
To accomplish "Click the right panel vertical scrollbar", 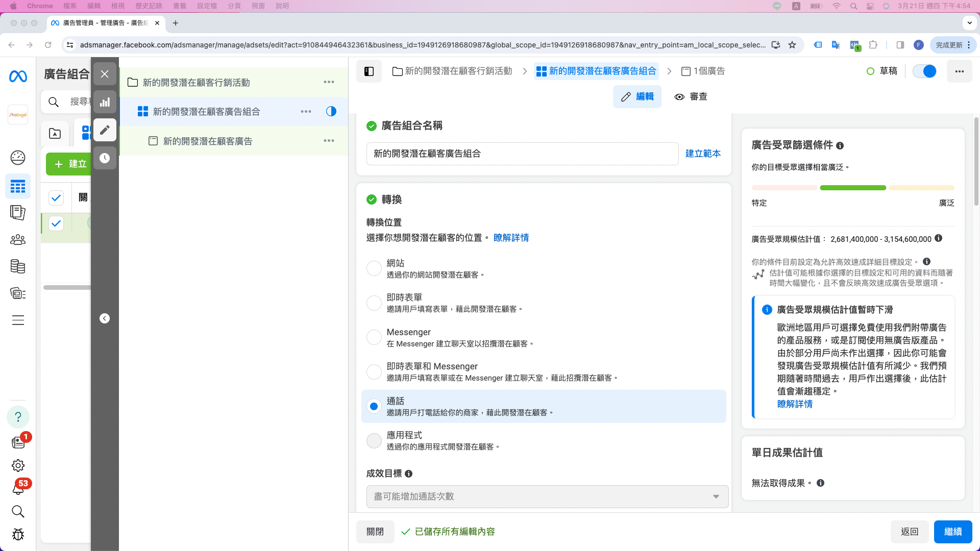I will 976,161.
